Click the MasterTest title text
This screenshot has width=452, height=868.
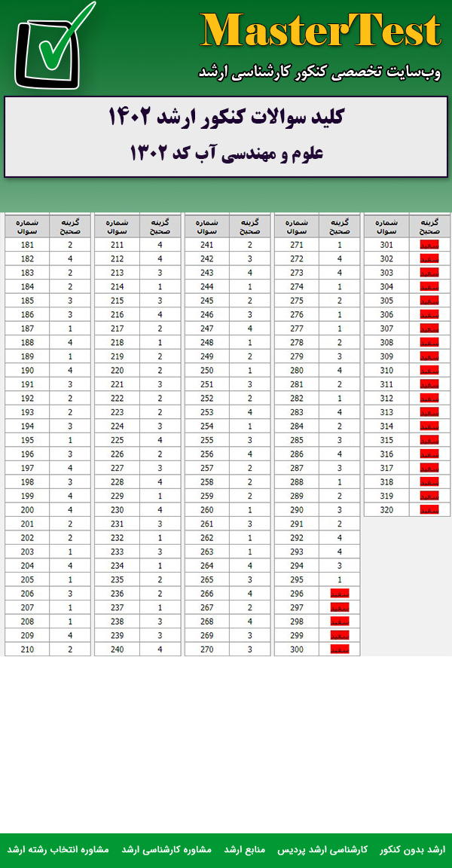click(x=320, y=32)
